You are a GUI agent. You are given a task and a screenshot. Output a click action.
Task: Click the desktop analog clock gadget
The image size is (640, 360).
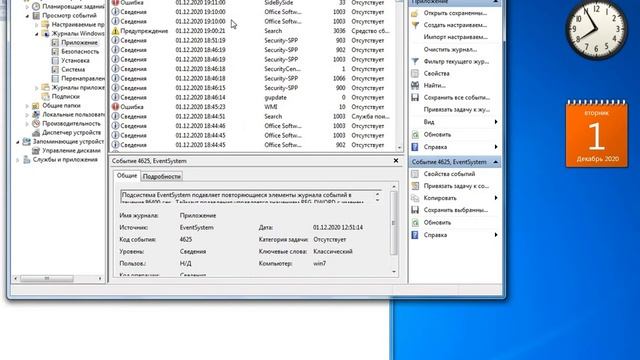(596, 29)
